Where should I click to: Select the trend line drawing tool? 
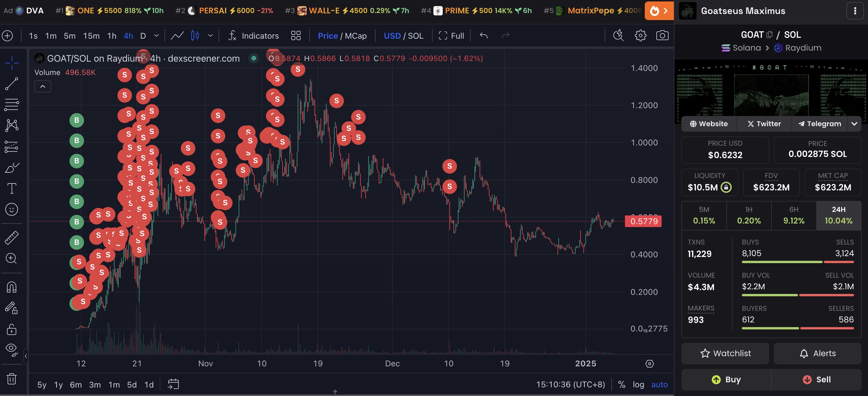(x=12, y=83)
